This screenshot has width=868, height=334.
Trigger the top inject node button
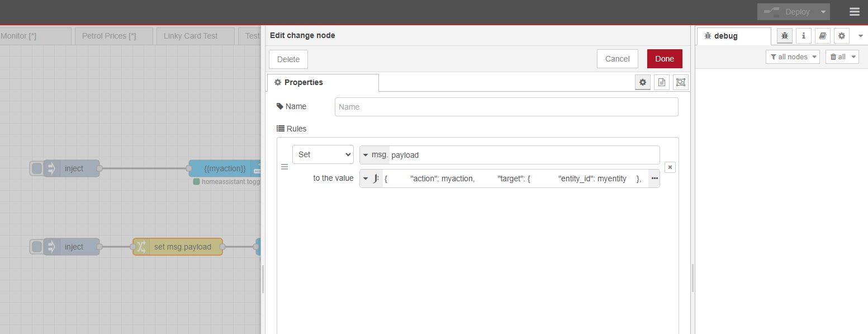point(37,168)
